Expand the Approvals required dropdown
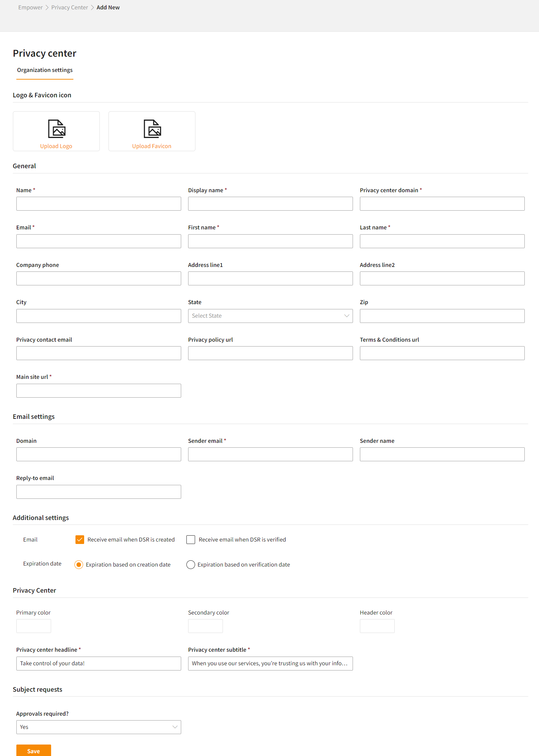Image resolution: width=539 pixels, height=756 pixels. [98, 727]
